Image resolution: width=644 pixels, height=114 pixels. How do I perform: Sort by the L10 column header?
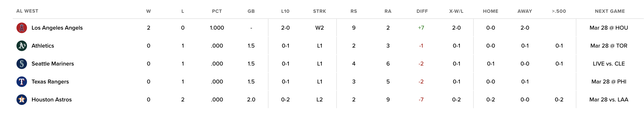(285, 11)
